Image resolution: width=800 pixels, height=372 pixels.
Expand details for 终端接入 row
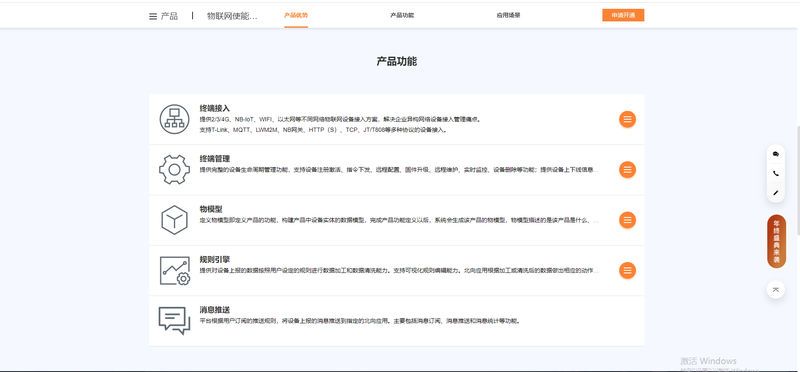628,119
